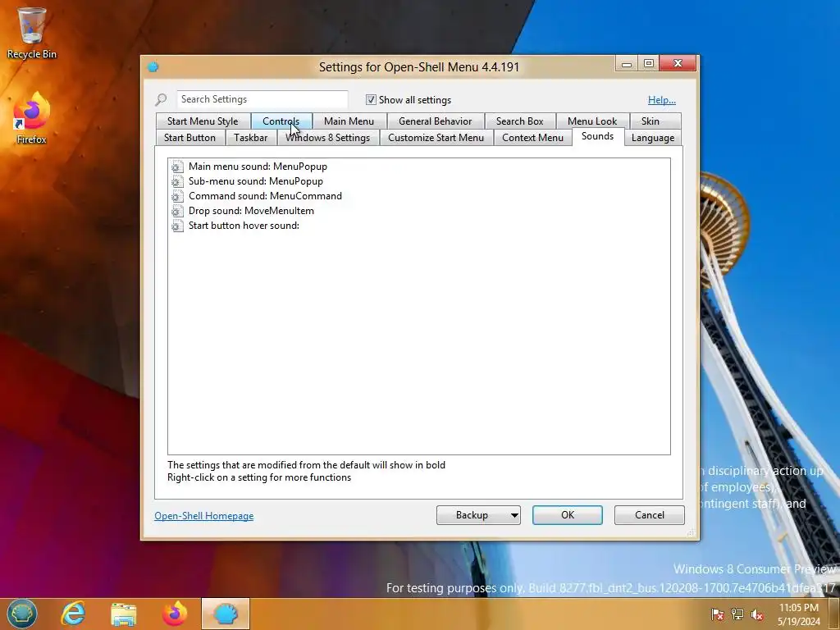Image resolution: width=840 pixels, height=630 pixels.
Task: Click the Open-Shell icon in the title bar
Action: pyautogui.click(x=153, y=67)
